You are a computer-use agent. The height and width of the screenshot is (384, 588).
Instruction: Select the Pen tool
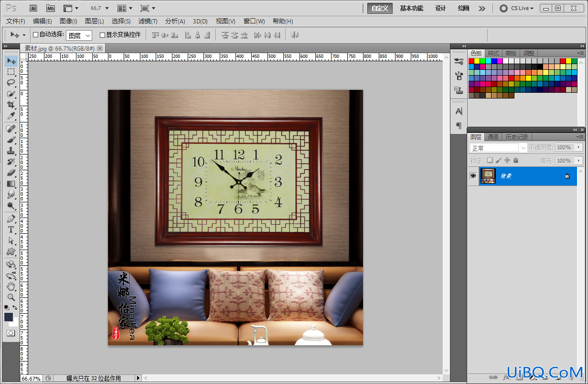(11, 219)
